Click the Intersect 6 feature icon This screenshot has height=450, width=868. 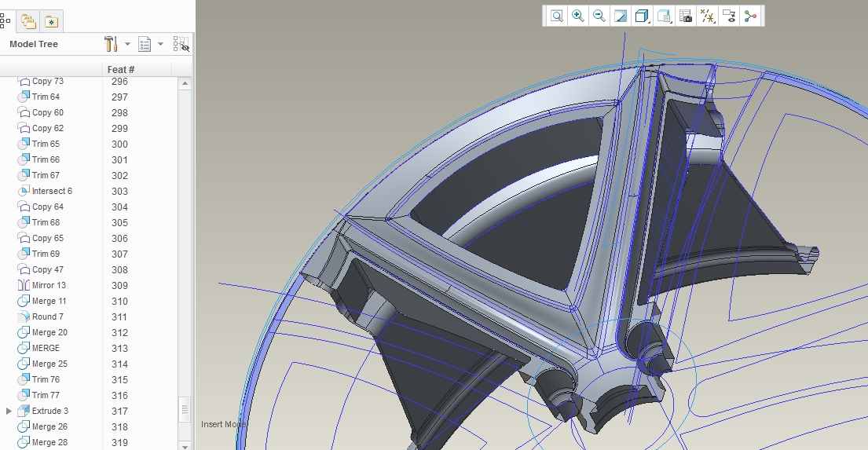(x=24, y=191)
